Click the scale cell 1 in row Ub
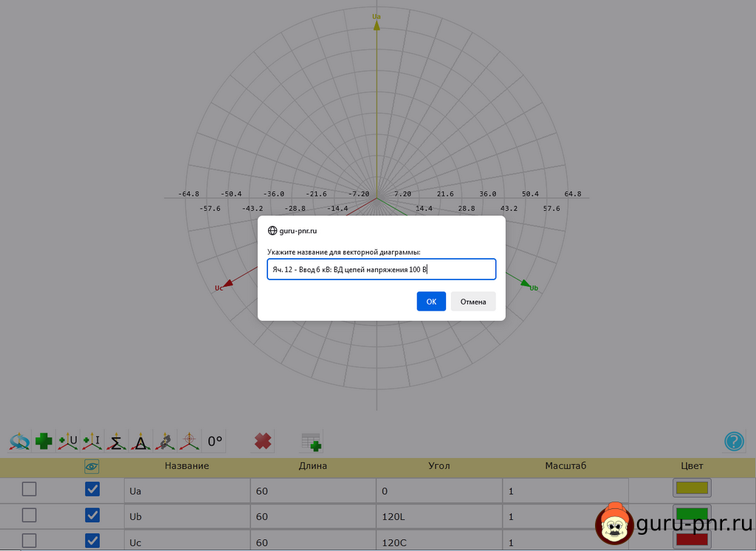Screen dimensions: 756x551 click(x=566, y=516)
